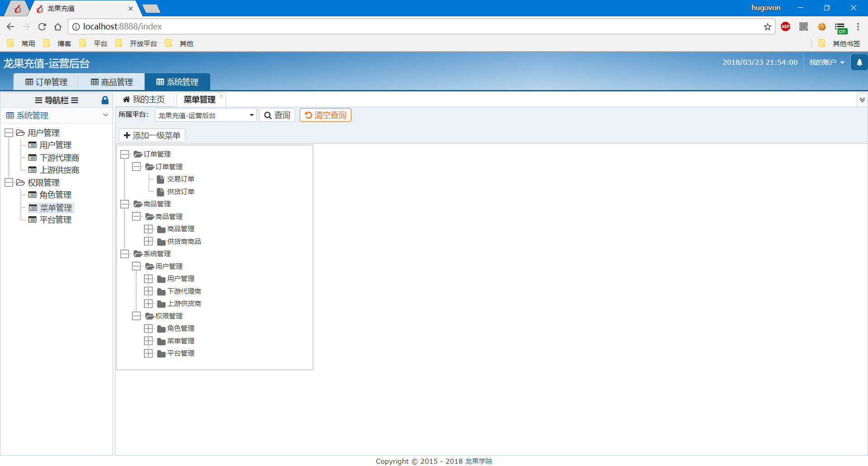The width and height of the screenshot is (868, 466).
Task: Open the 我的账户 account menu
Action: click(826, 62)
